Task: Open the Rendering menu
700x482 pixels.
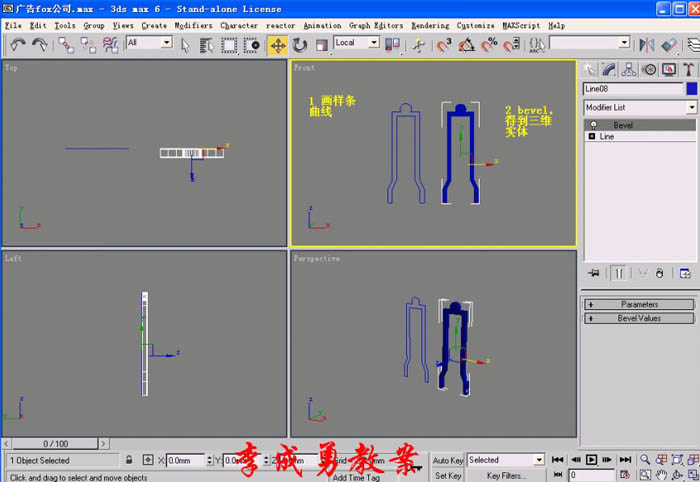Action: 430,25
